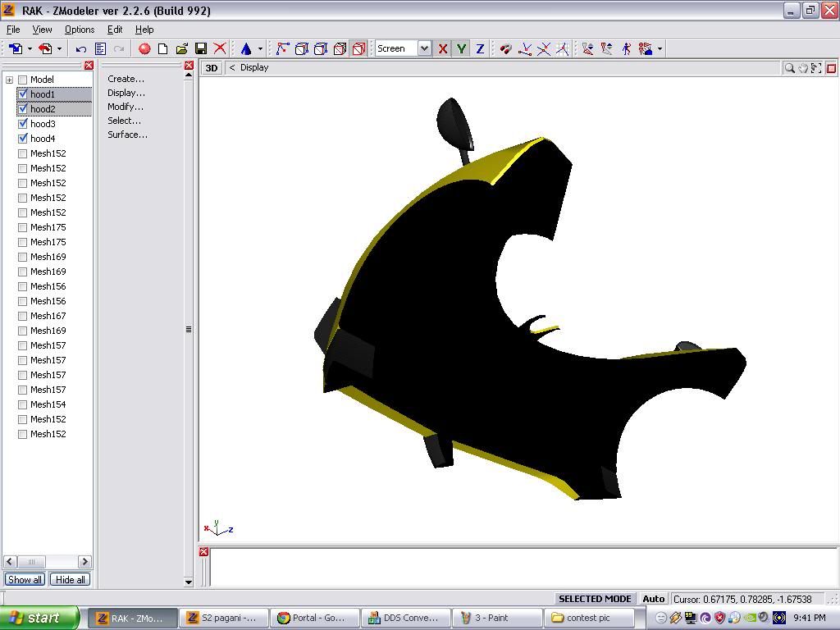Switch to the 3 - Paint taskbar window
840x630 pixels.
pos(496,618)
